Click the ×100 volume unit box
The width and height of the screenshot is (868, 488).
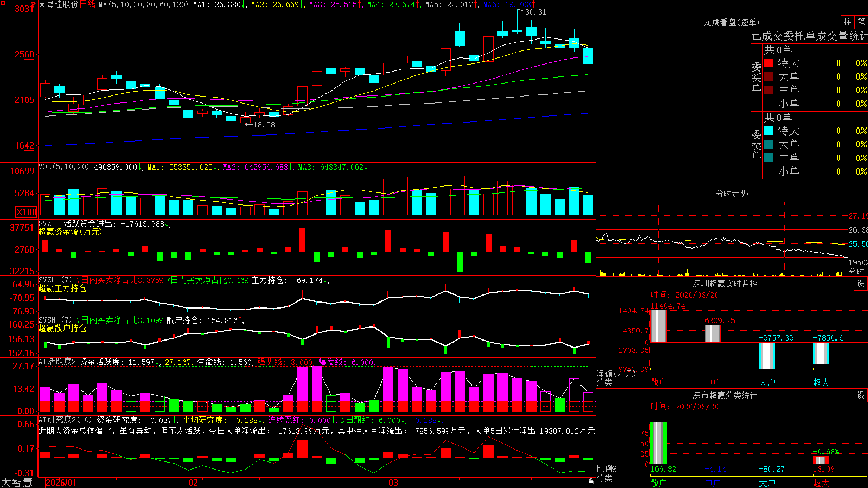(26, 212)
